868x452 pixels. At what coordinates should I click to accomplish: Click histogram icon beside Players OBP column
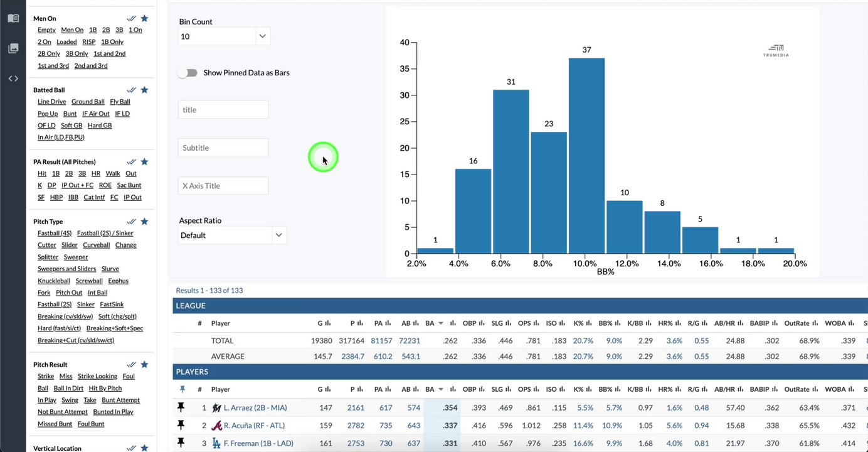tap(482, 389)
